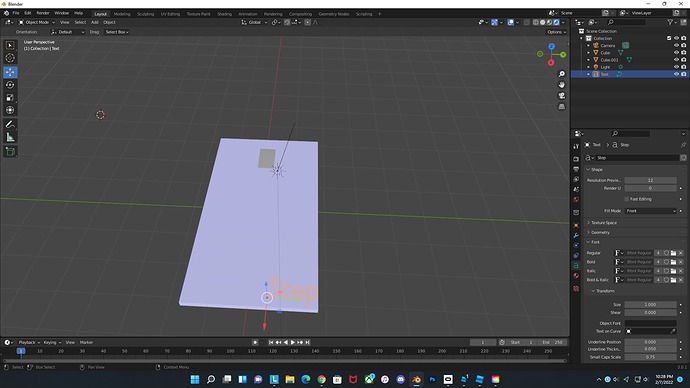Choose the Measure tool
The height and width of the screenshot is (388, 690).
tap(10, 137)
